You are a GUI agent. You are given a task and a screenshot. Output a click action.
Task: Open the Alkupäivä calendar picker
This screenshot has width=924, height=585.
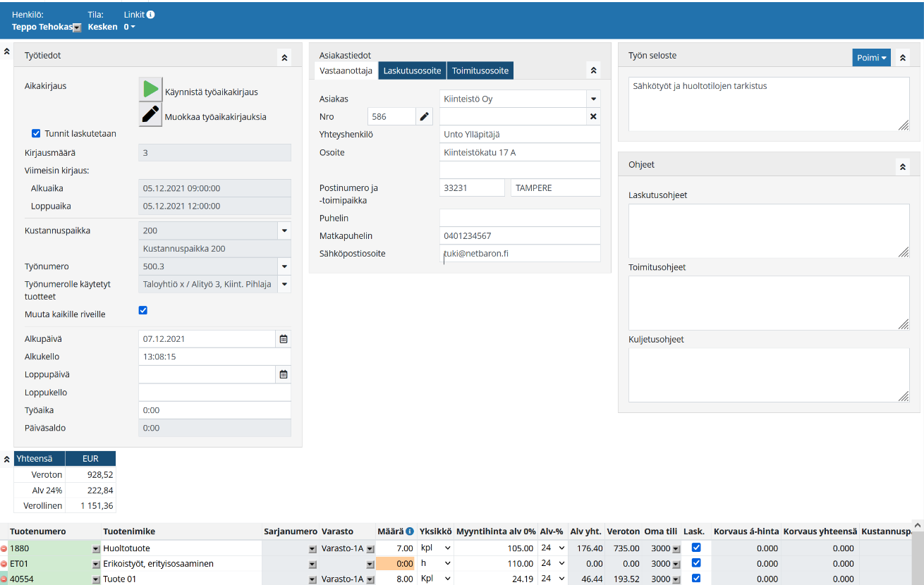[x=284, y=339]
